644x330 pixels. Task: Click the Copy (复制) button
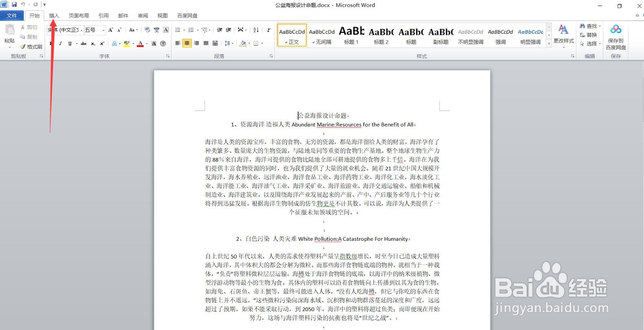click(x=29, y=37)
